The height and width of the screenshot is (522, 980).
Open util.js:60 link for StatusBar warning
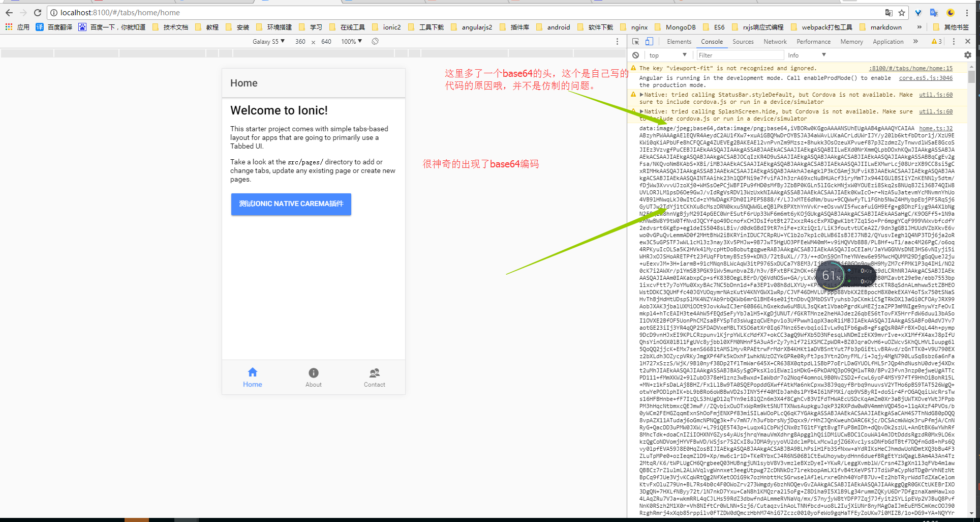pyautogui.click(x=936, y=95)
